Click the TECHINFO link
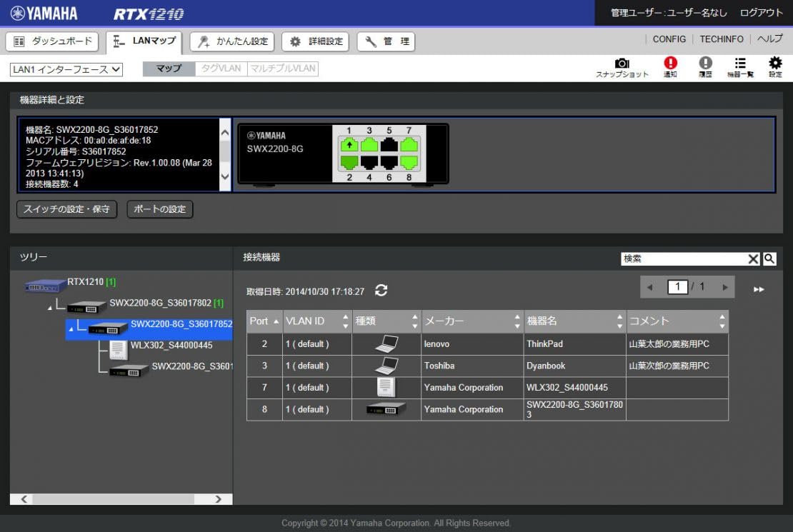 tap(721, 39)
